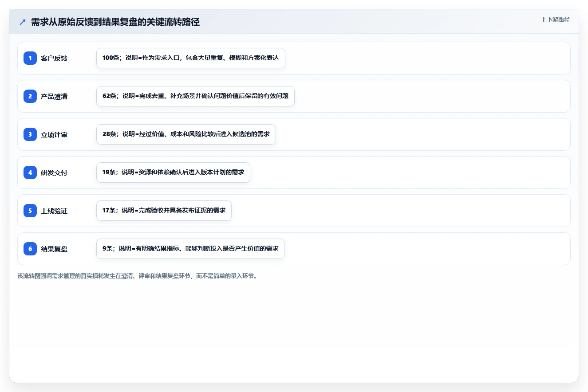The height and width of the screenshot is (392, 588).
Task: Select the 研发交付 step label
Action: tap(54, 172)
